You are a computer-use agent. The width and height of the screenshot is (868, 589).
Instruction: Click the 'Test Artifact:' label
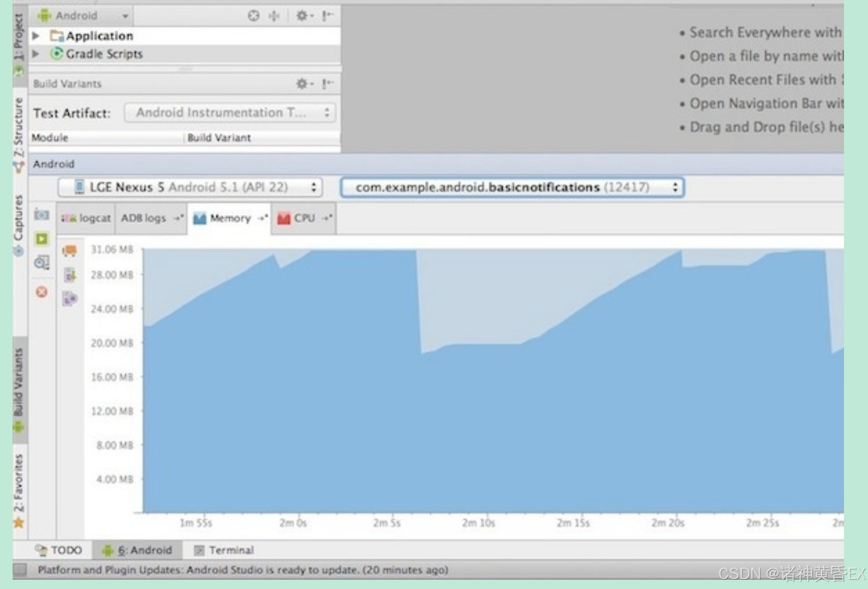[72, 113]
